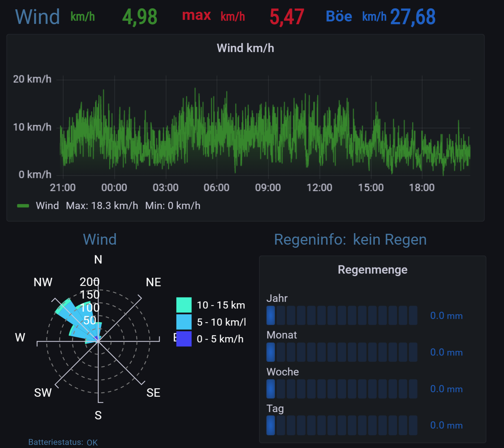The width and height of the screenshot is (504, 448).
Task: Click the Wind km/h panel title
Action: pyautogui.click(x=245, y=48)
